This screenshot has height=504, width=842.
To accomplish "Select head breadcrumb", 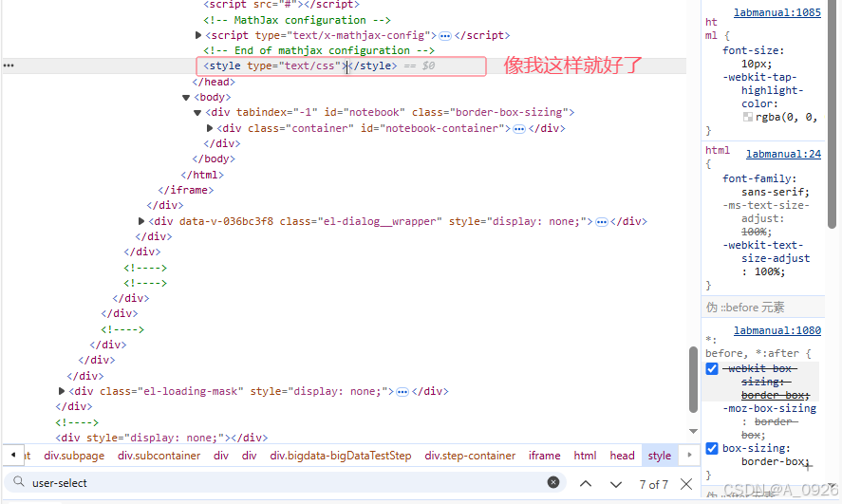I will (x=622, y=456).
